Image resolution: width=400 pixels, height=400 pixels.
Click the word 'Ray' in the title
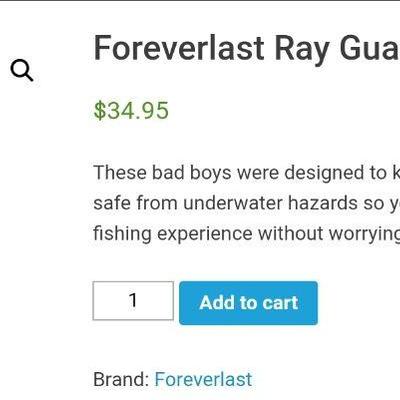pos(302,50)
